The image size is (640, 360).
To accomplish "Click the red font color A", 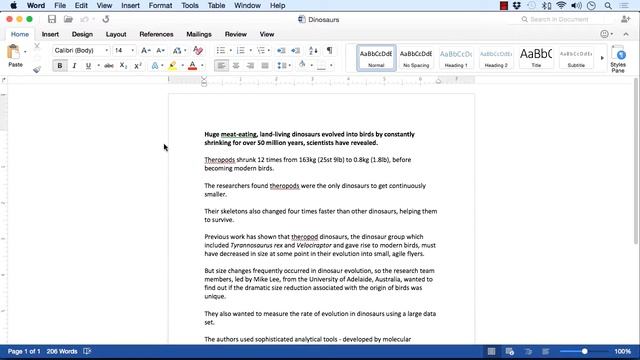I will point(193,66).
